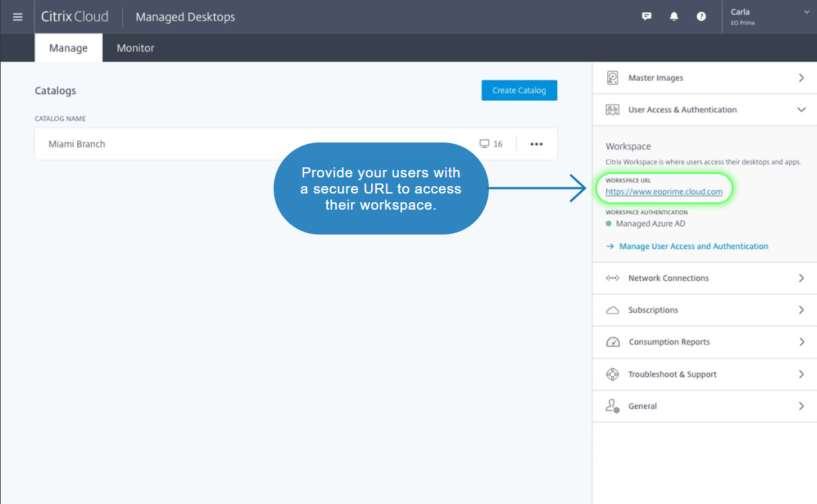817x504 pixels.
Task: Click the General settings icon
Action: coord(613,407)
